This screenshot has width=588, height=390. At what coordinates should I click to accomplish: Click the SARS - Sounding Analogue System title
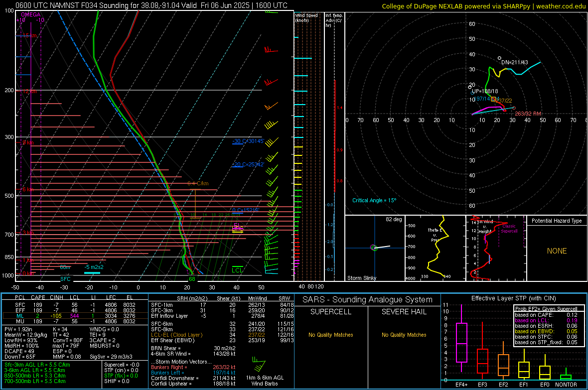[x=368, y=300]
